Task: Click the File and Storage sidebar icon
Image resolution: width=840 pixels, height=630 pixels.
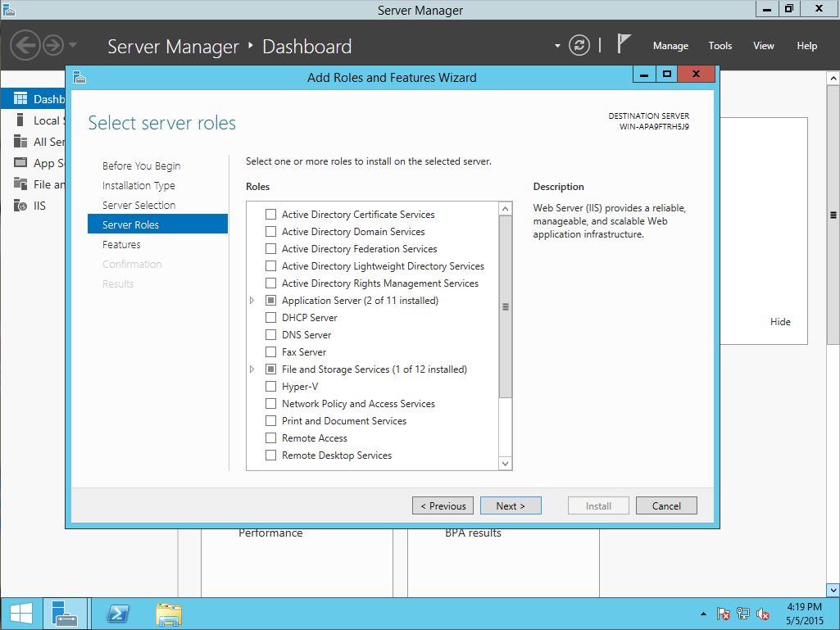Action: point(20,184)
